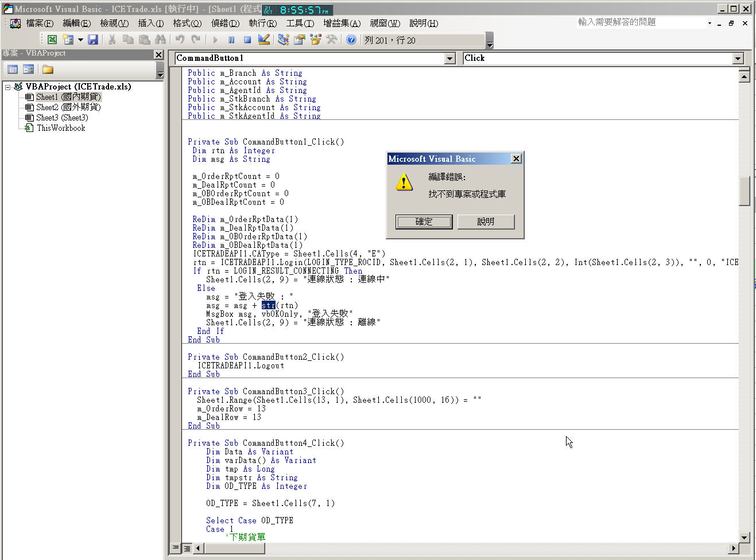
Task: Collapse the VBAProject (ICETrade.xls) tree node
Action: coord(7,87)
